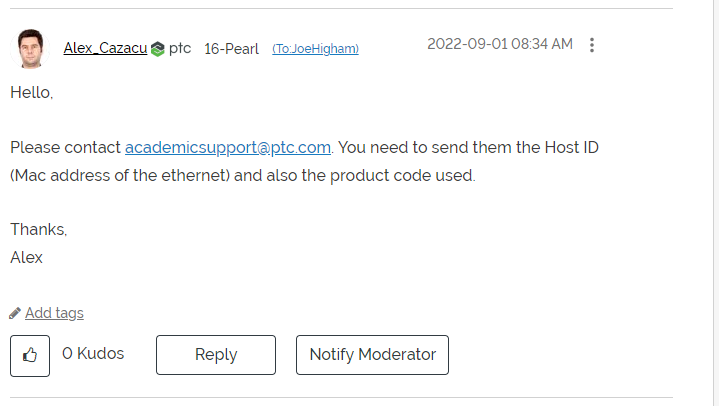Open the three-dot post options menu

[593, 45]
